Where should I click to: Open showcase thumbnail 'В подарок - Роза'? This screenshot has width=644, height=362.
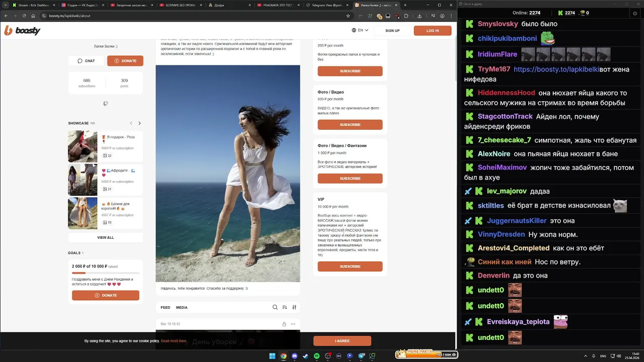tap(83, 146)
